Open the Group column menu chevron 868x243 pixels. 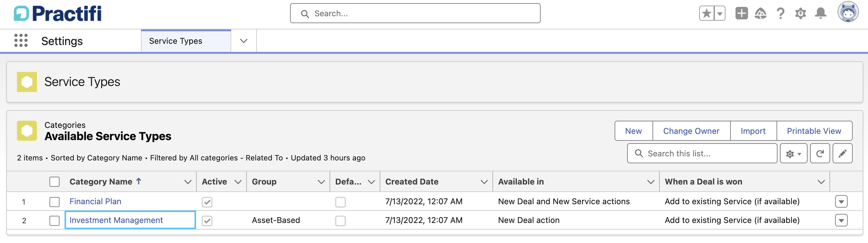[x=321, y=182]
